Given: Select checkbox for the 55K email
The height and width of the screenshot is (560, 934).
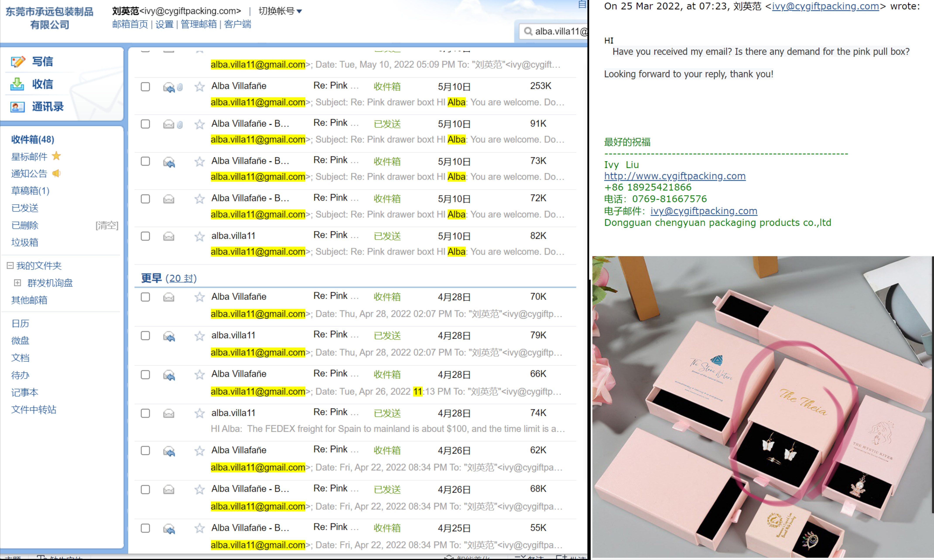Looking at the screenshot, I should coord(145,528).
